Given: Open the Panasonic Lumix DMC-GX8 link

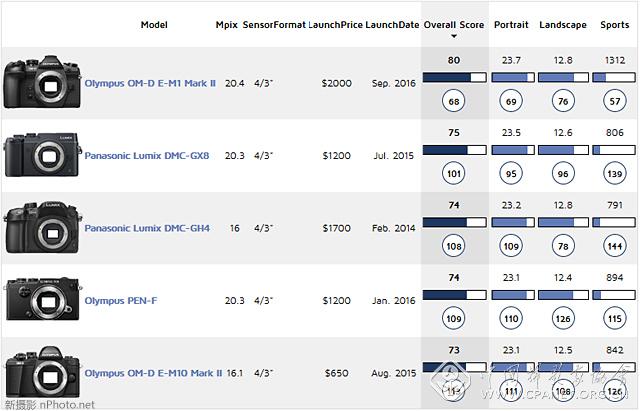Looking at the screenshot, I should tap(146, 156).
